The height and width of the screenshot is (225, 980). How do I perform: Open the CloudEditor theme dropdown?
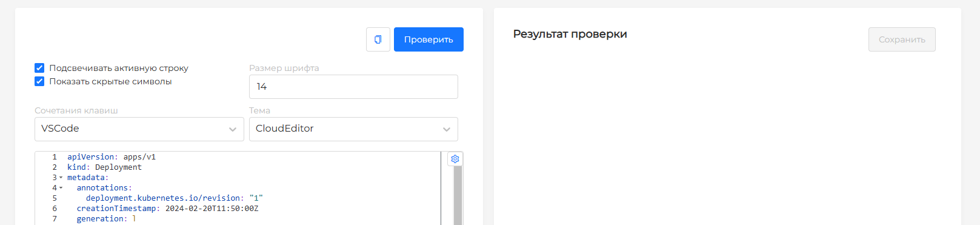(x=353, y=129)
